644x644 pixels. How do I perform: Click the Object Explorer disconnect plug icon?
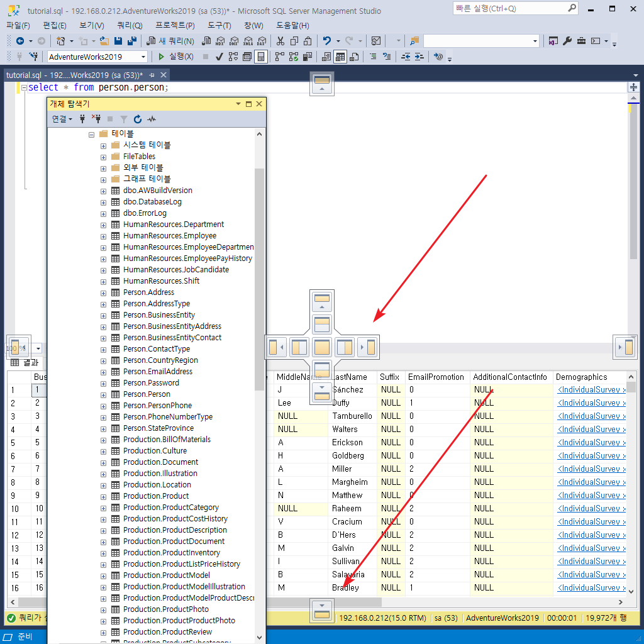(x=96, y=119)
